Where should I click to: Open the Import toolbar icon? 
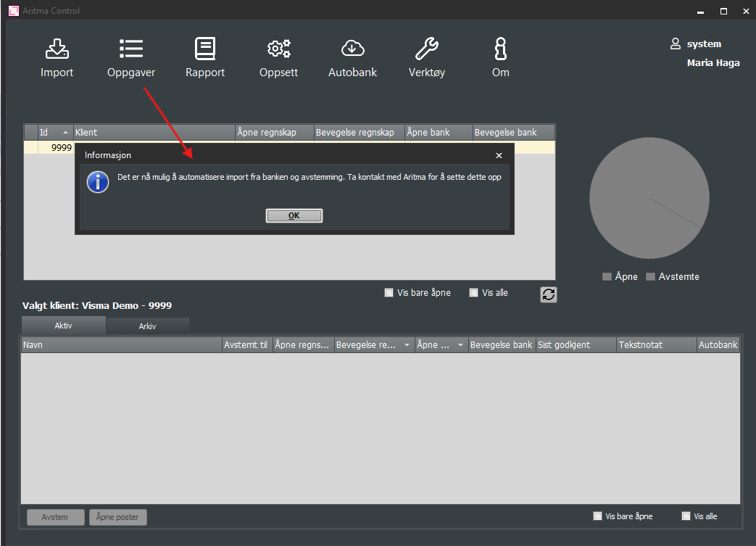[57, 49]
